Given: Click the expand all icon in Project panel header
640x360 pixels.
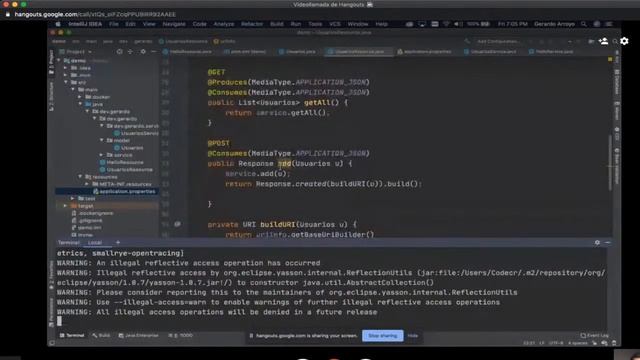Looking at the screenshot, I should coord(130,52).
